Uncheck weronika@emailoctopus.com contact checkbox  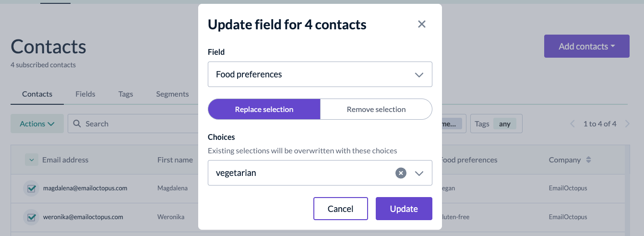click(32, 217)
